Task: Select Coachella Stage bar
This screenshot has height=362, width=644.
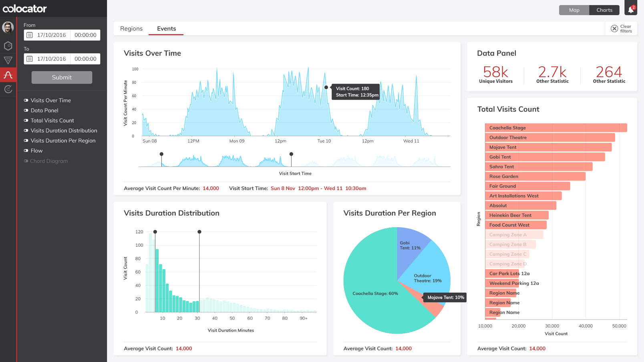Action: pyautogui.click(x=556, y=128)
